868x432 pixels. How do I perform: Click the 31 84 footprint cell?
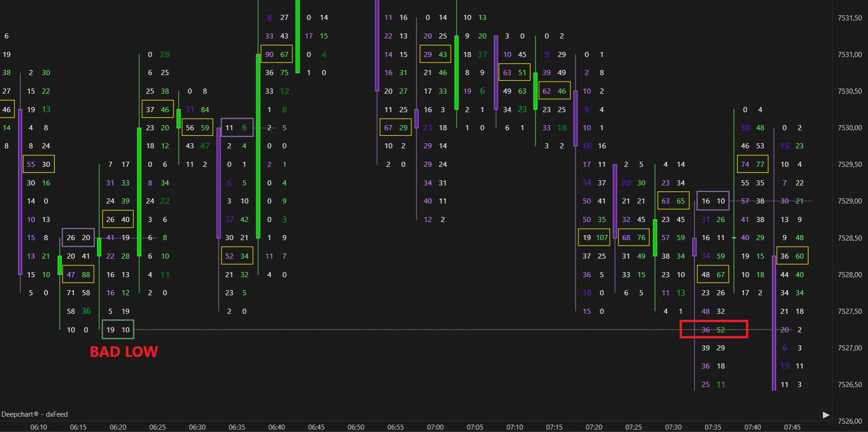(x=197, y=109)
